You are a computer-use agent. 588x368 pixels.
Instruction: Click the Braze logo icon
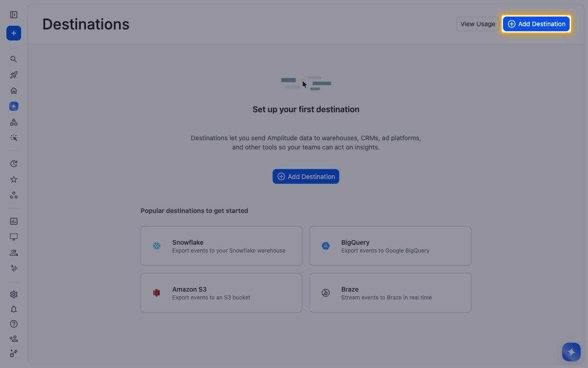[x=326, y=293]
